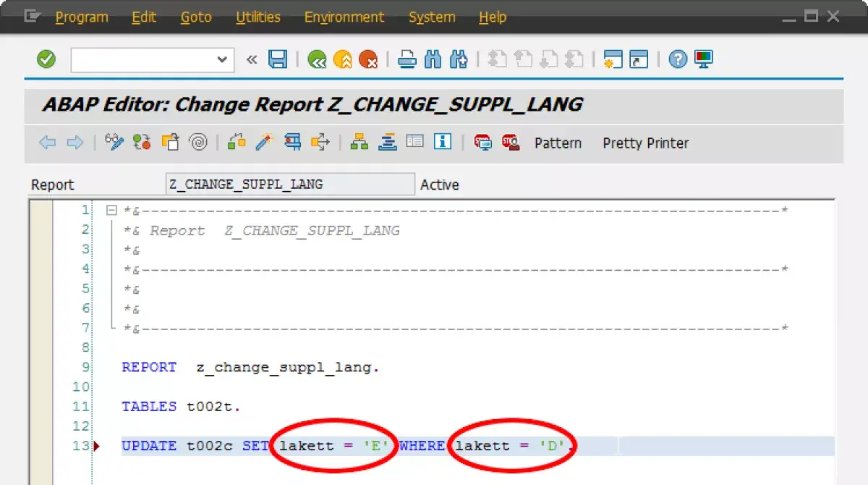This screenshot has height=485, width=868.
Task: Click the Last Page icon
Action: point(574,59)
